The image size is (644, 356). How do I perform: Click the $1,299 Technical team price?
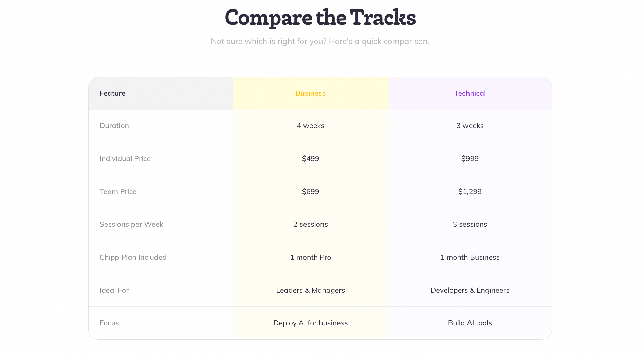point(470,192)
